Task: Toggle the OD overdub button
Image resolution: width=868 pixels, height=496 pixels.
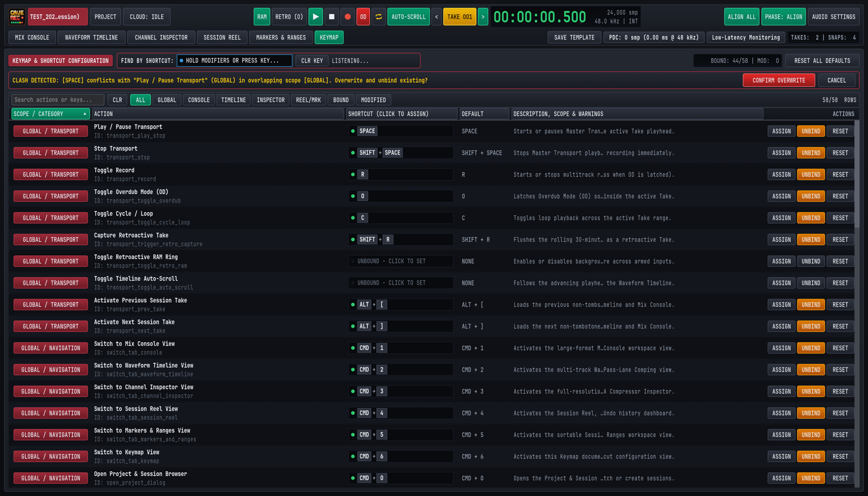Action: (363, 17)
